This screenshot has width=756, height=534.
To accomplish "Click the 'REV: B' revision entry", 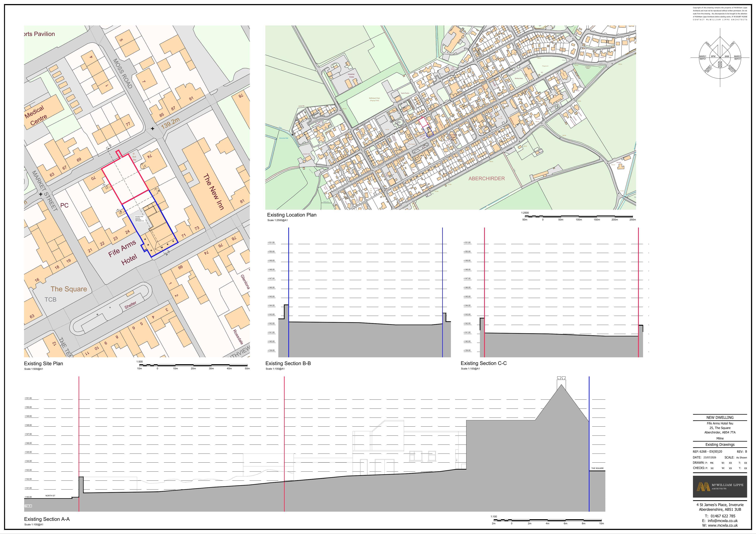I will click(x=742, y=452).
